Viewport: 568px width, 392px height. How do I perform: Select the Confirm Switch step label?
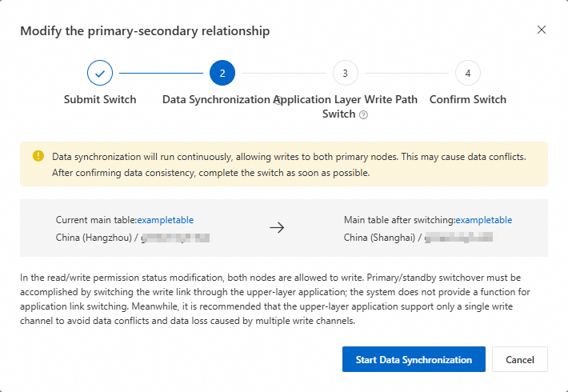(x=467, y=100)
